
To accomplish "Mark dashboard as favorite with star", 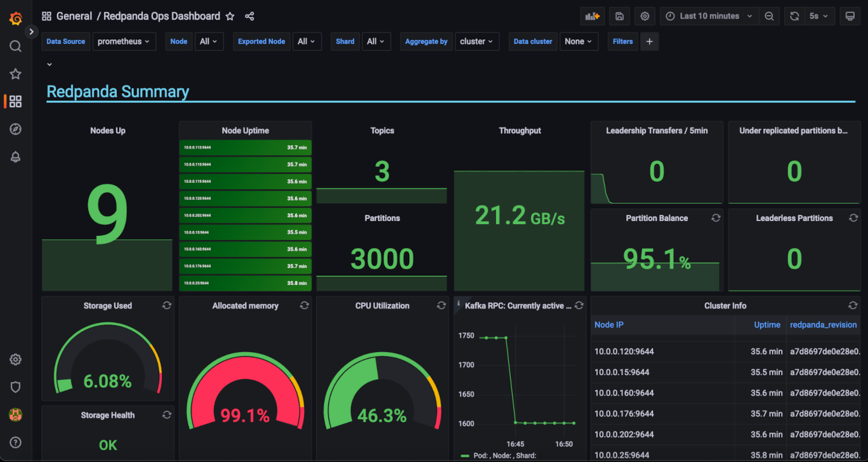I will click(230, 16).
